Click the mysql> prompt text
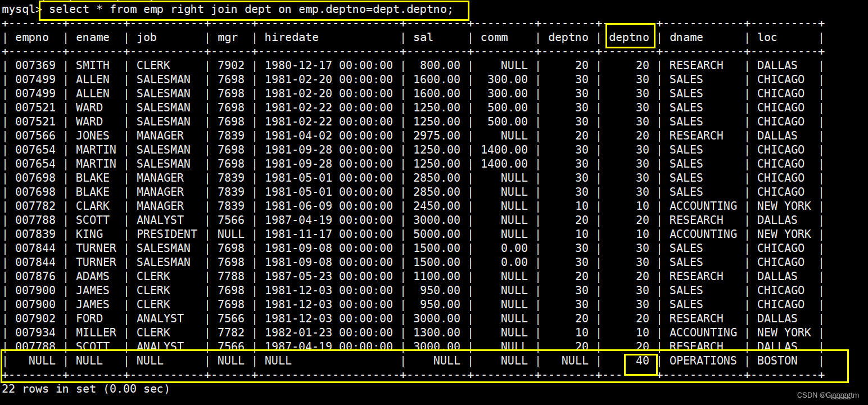Viewport: 868px width, 405px height. point(21,10)
